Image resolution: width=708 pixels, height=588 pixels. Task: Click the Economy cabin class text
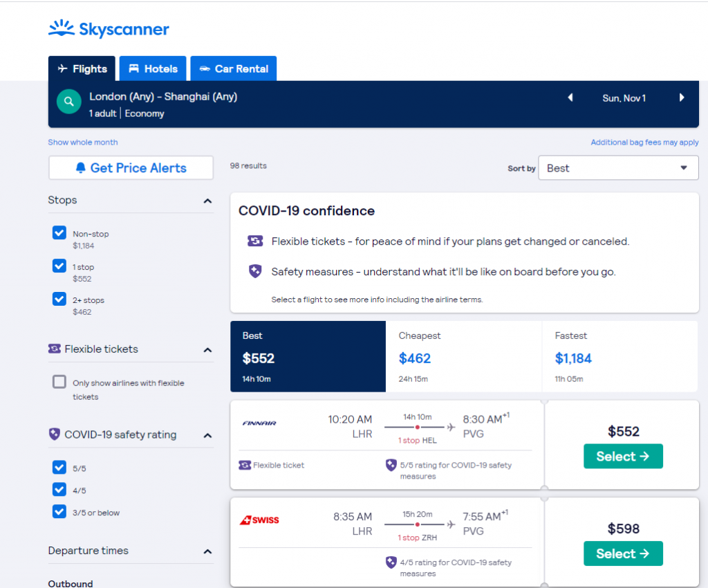point(145,113)
